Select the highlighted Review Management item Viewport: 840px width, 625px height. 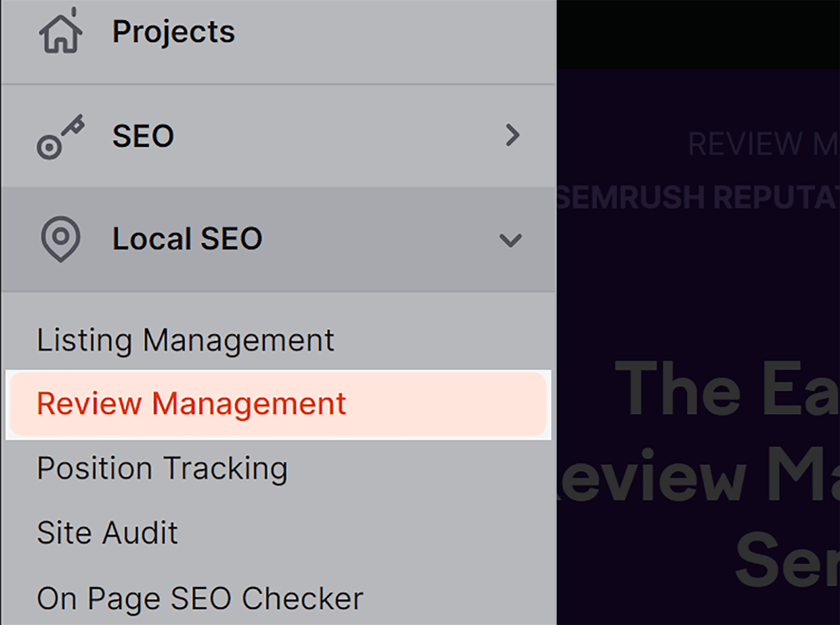click(x=191, y=403)
